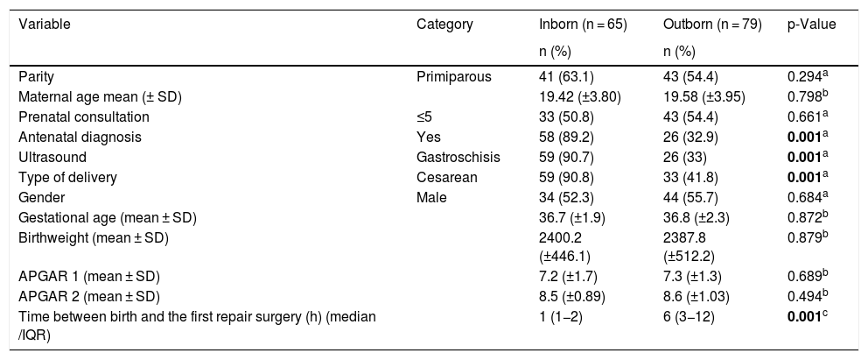Select the Gestational age row label
This screenshot has width=868, height=360.
(x=87, y=217)
